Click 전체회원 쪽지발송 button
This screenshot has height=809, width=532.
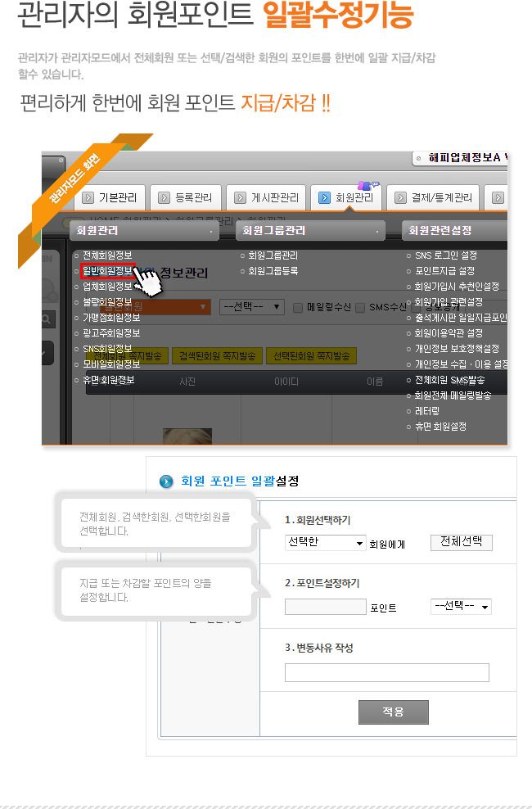click(x=128, y=356)
